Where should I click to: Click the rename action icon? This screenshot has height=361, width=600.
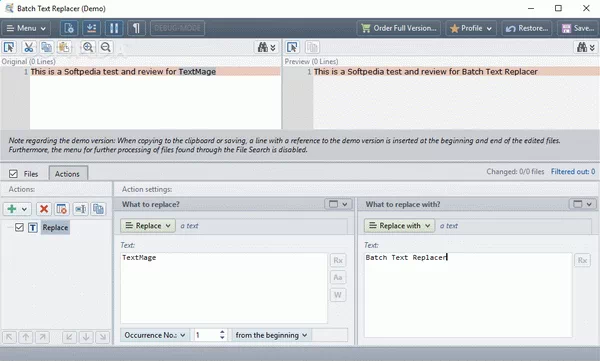pyautogui.click(x=80, y=209)
